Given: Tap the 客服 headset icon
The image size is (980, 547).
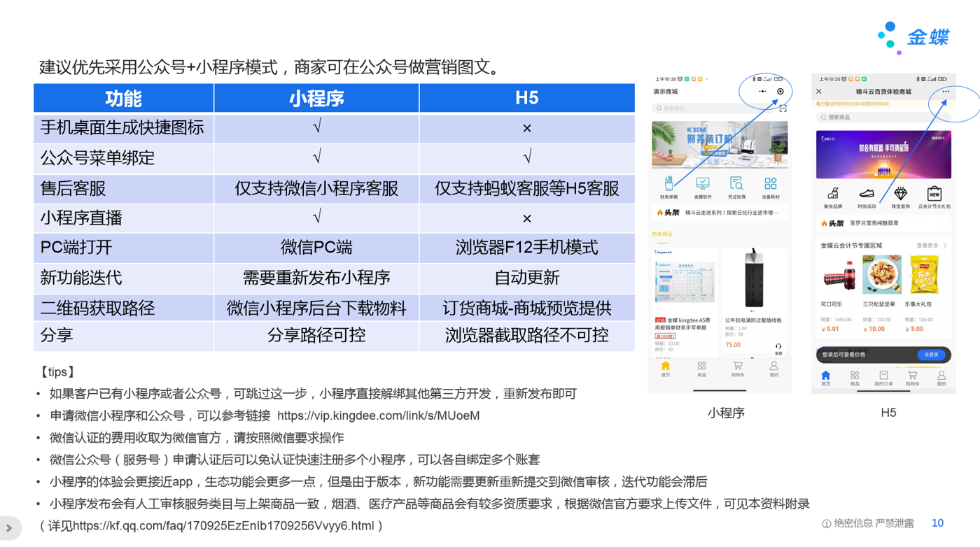Looking at the screenshot, I should pyautogui.click(x=778, y=348).
